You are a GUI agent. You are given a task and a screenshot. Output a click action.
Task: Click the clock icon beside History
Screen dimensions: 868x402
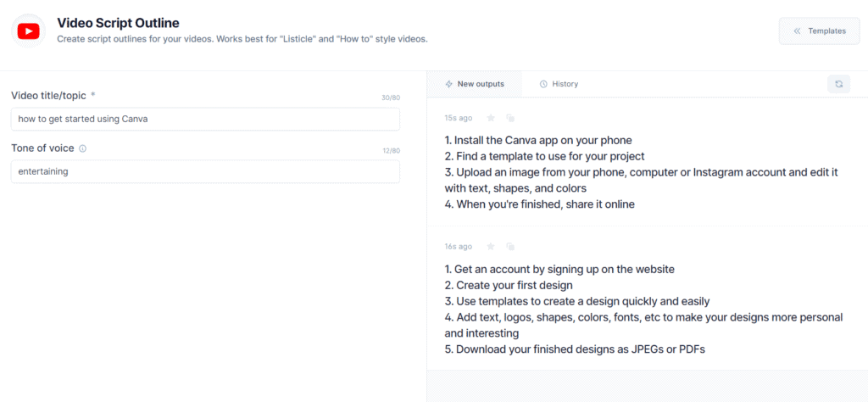543,84
